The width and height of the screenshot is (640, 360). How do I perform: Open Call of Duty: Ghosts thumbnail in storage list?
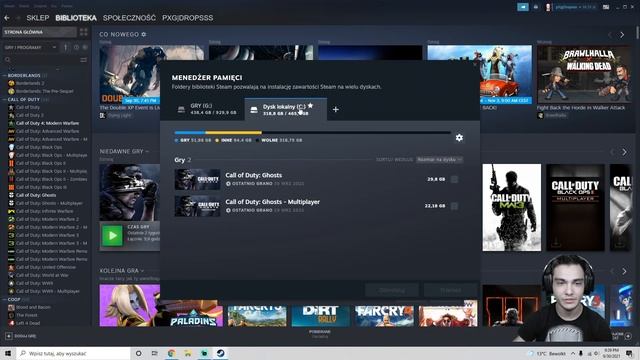pyautogui.click(x=197, y=180)
